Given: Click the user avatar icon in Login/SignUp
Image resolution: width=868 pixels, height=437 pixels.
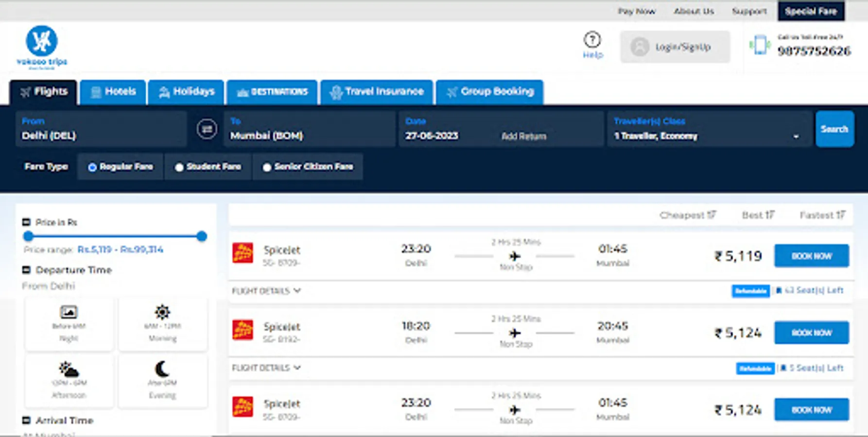Looking at the screenshot, I should (x=640, y=47).
